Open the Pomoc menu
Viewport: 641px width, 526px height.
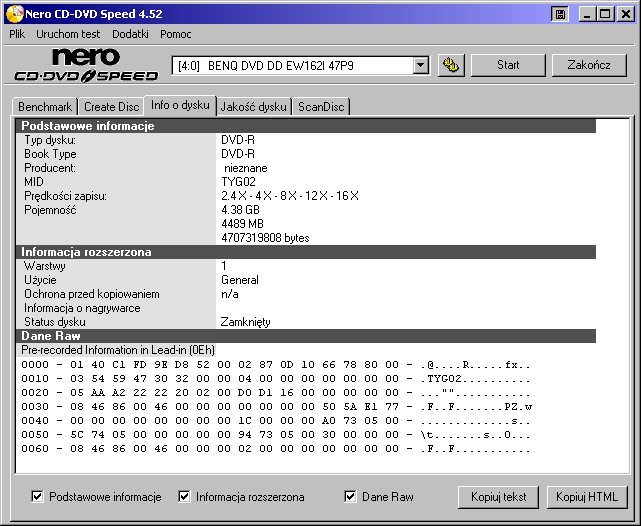(176, 34)
